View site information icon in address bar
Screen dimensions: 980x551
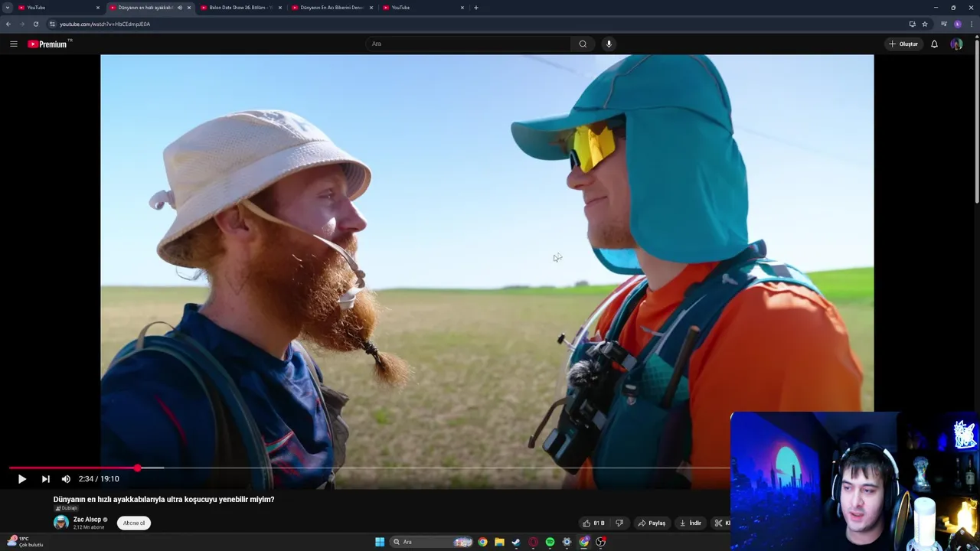[x=52, y=24]
